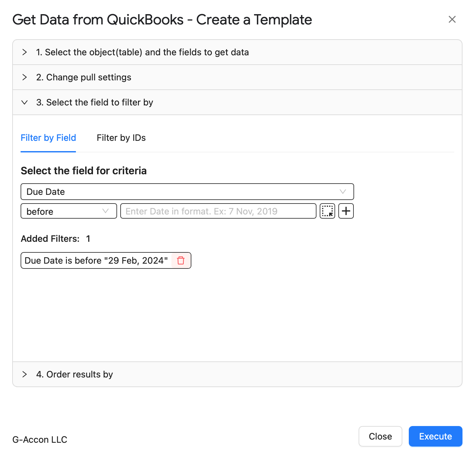Click the Close button

click(380, 436)
